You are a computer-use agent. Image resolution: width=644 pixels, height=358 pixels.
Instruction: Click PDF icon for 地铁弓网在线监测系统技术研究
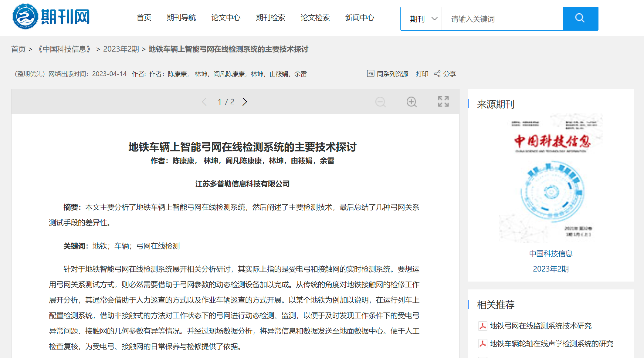coord(483,326)
